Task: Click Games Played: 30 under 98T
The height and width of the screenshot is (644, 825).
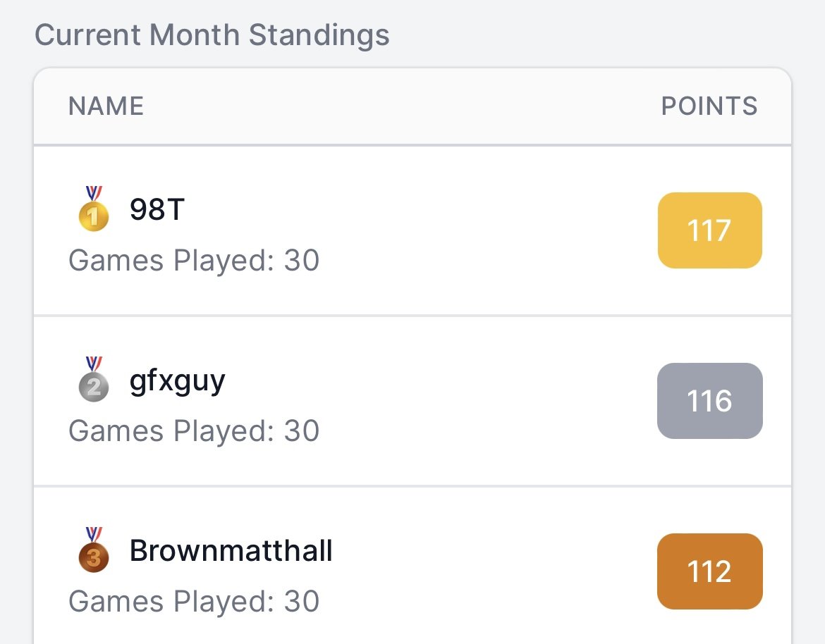Action: 194,260
